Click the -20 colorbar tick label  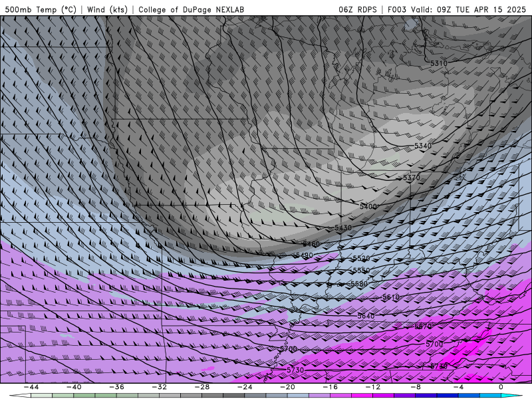(x=287, y=387)
